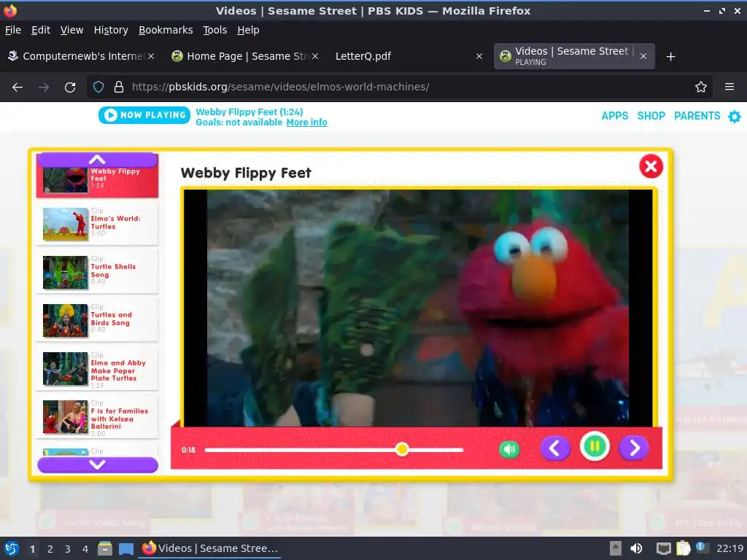Click the URL address bar
The image size is (747, 560).
[x=399, y=87]
